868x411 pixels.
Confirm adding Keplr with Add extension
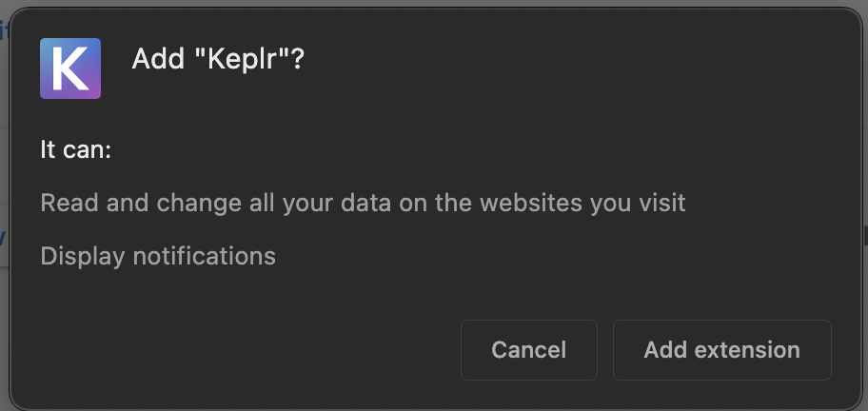pos(721,350)
